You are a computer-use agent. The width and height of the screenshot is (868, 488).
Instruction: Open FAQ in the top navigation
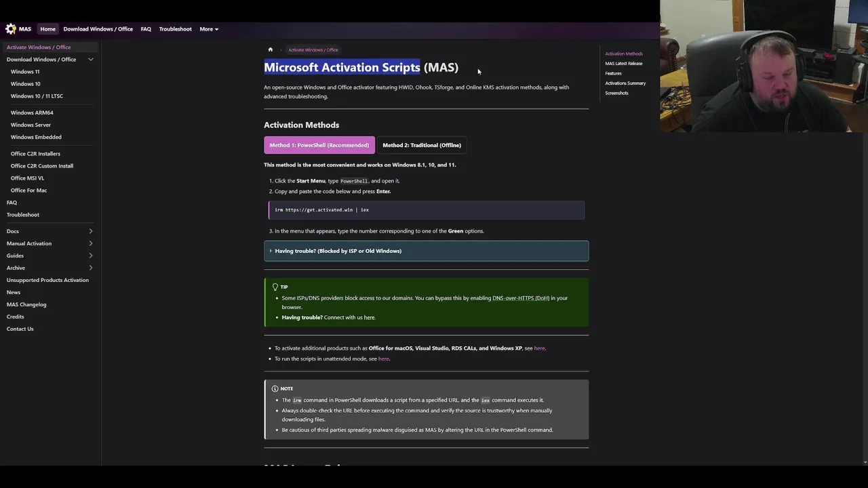point(146,29)
